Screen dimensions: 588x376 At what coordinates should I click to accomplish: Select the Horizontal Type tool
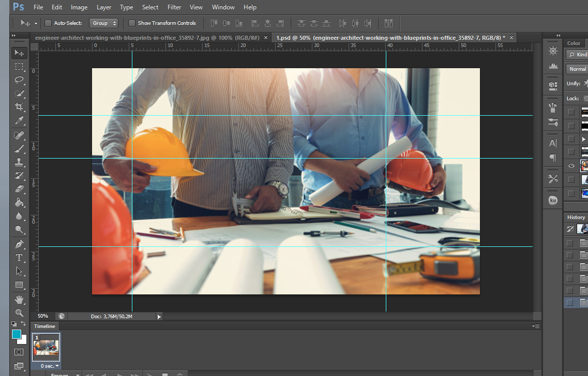[x=19, y=258]
